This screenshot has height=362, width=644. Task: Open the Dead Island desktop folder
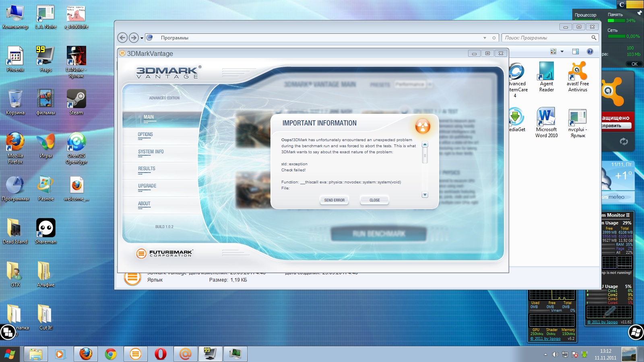[x=15, y=232]
